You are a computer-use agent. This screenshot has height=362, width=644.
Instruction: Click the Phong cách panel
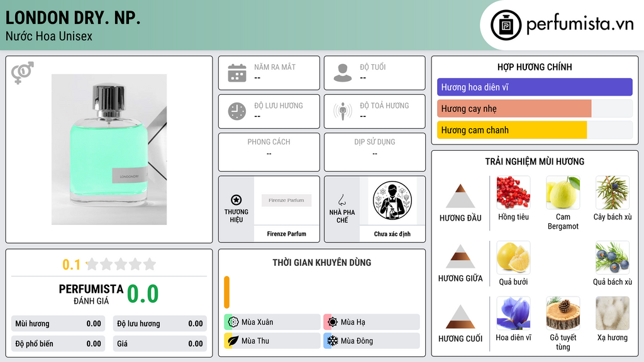click(x=269, y=152)
